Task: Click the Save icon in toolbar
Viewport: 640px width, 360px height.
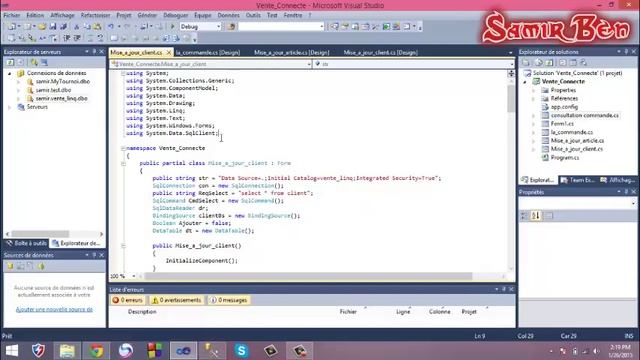Action: [x=53, y=27]
